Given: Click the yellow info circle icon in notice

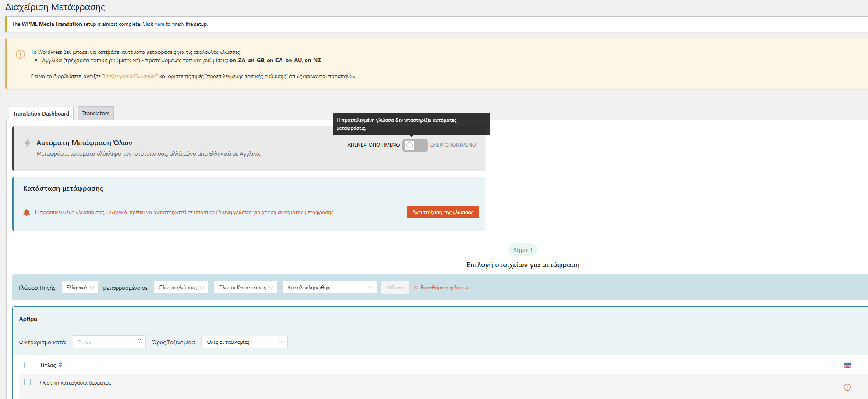Looking at the screenshot, I should click(x=20, y=54).
